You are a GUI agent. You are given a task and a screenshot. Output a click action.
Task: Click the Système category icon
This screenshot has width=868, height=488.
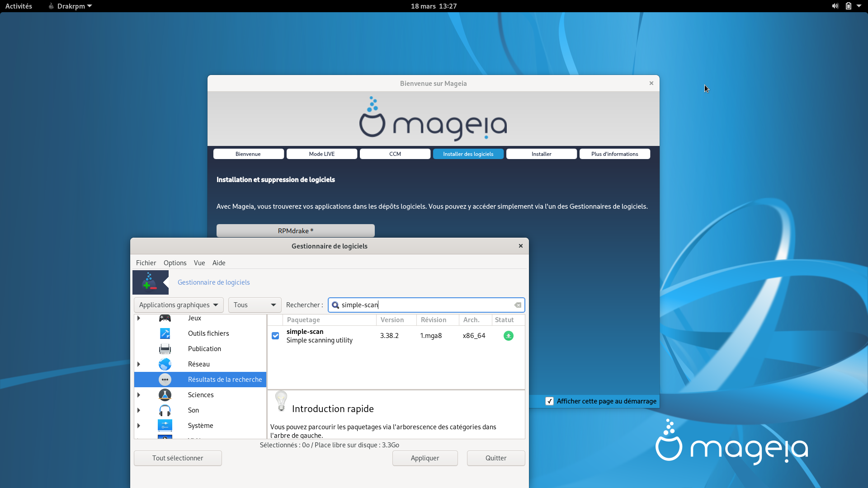(165, 426)
